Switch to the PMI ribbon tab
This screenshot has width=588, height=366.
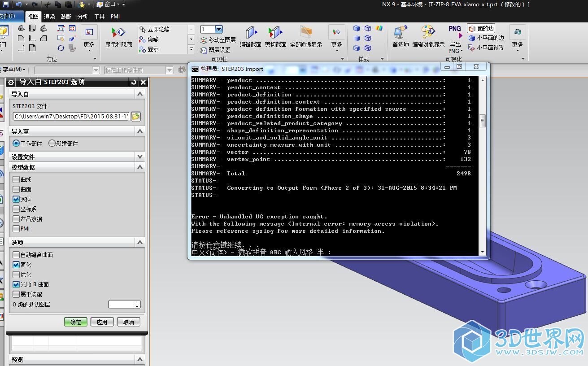click(x=115, y=17)
